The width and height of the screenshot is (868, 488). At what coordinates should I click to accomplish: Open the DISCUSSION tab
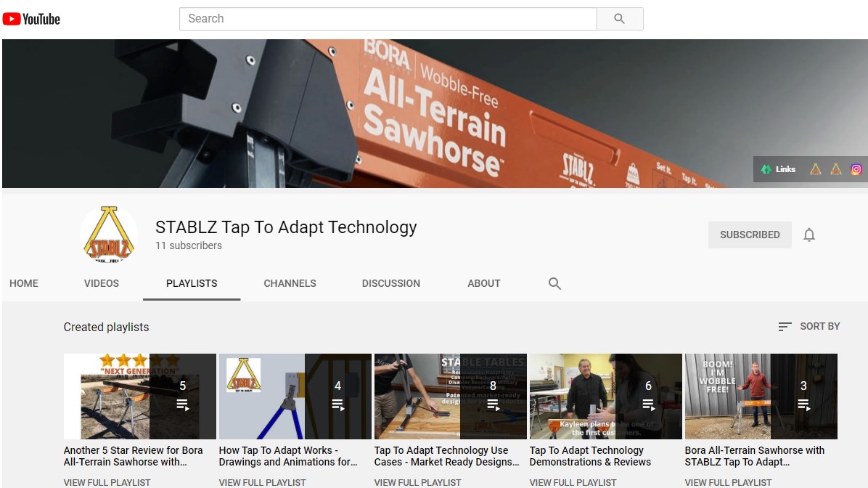coord(391,283)
